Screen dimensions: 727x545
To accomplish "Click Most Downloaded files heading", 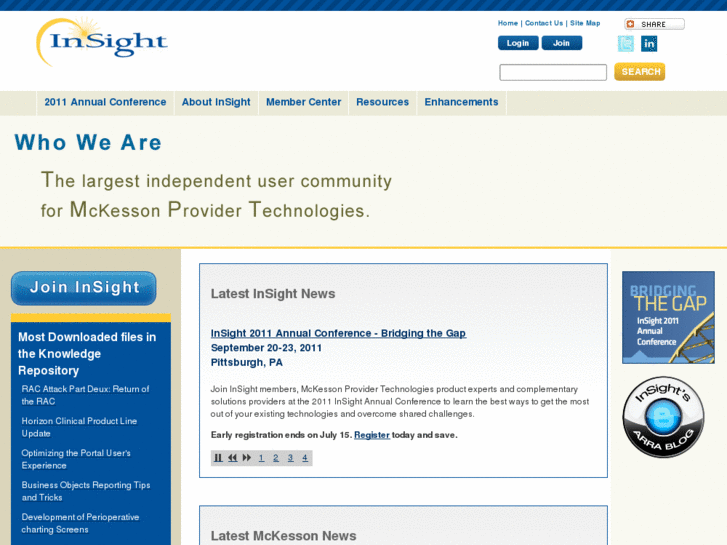I will 87,354.
